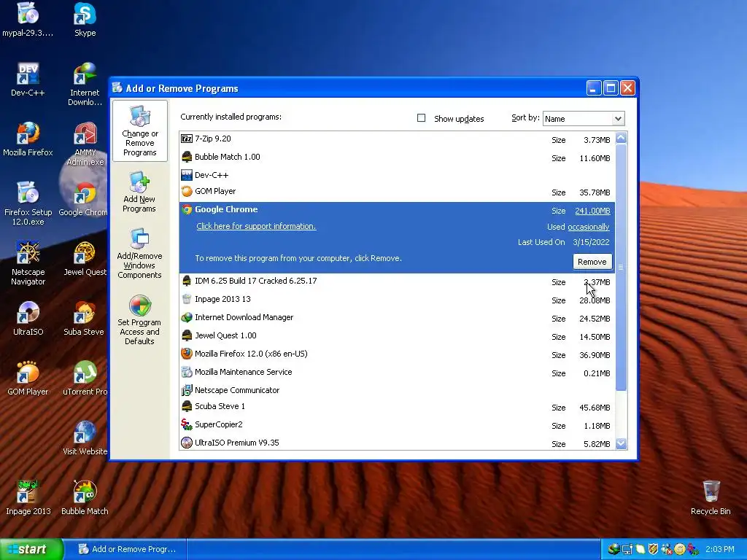Screen dimensions: 747x560
Task: Click Dev-C++ desktop shortcut
Action: click(28, 79)
